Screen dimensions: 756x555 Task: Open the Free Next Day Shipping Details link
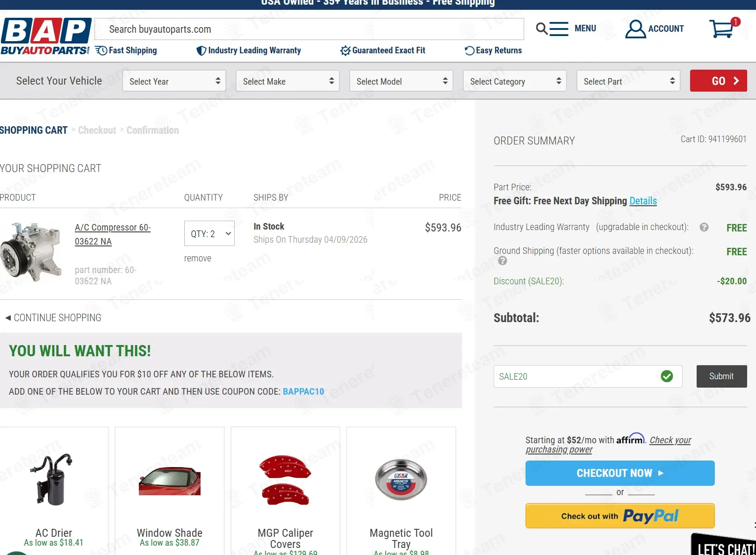pos(643,201)
